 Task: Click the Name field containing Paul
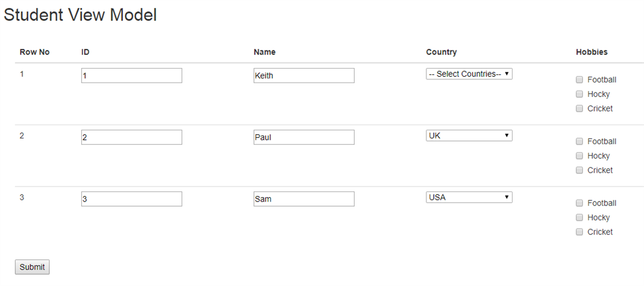304,137
